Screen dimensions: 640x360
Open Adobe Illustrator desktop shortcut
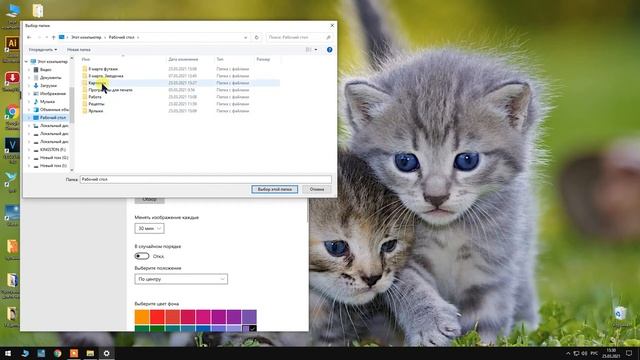click(x=12, y=43)
